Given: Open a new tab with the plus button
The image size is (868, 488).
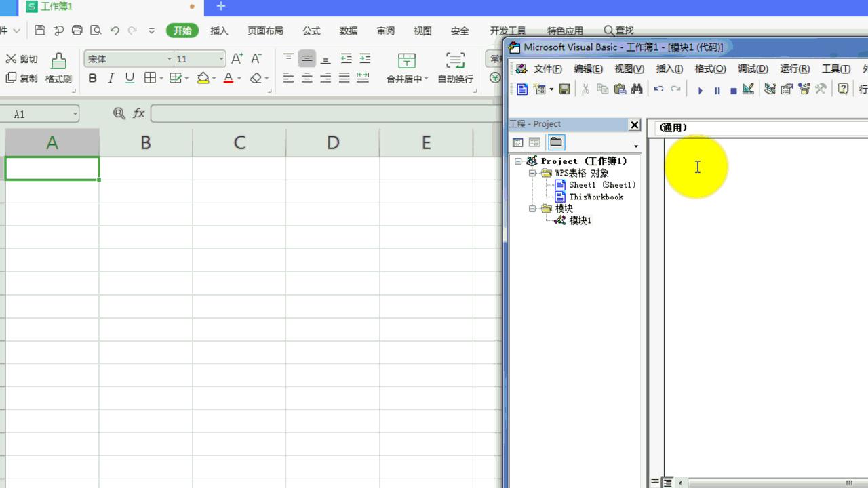Looking at the screenshot, I should [x=220, y=6].
